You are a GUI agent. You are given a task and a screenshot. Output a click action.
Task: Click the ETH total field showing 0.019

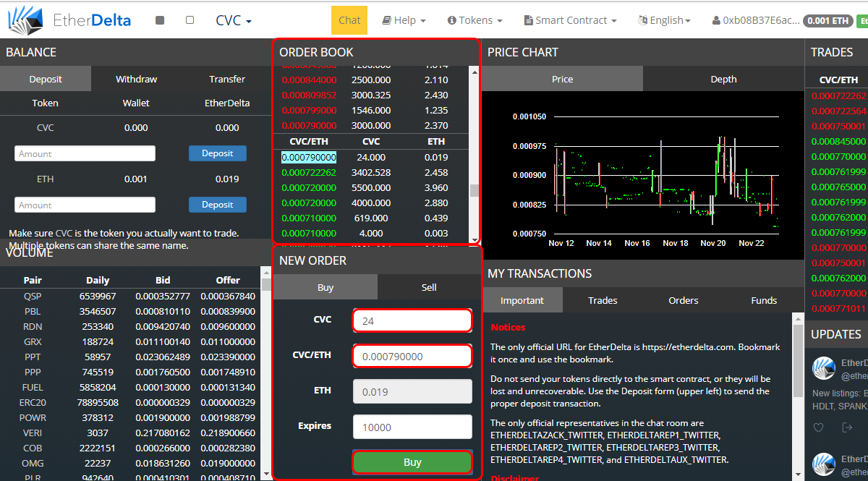pyautogui.click(x=412, y=391)
